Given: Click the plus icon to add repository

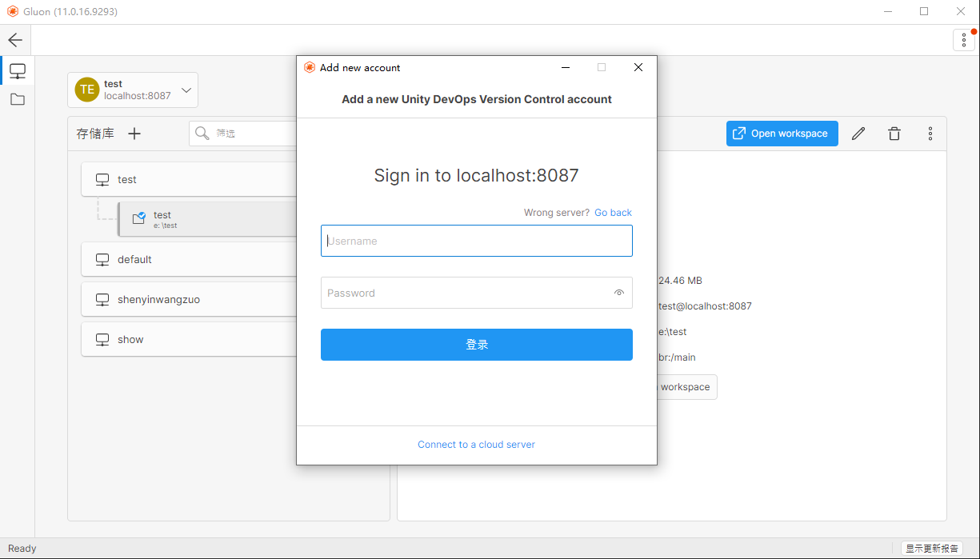Looking at the screenshot, I should 134,134.
